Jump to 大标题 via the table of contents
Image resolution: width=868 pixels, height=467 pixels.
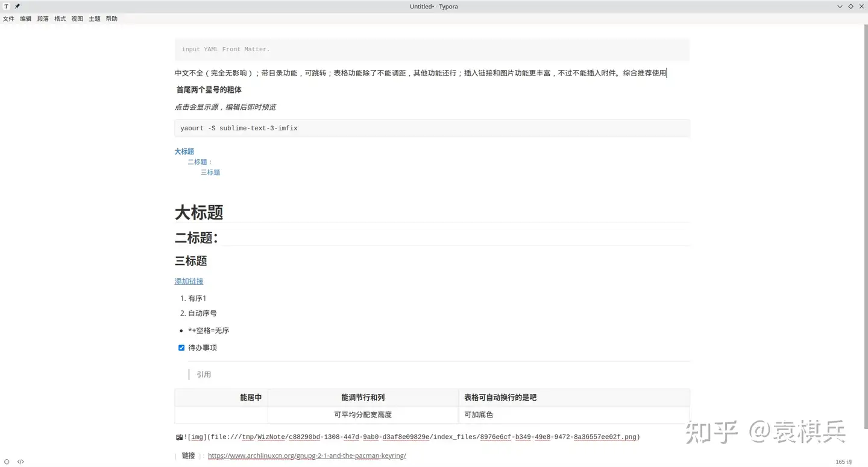[x=184, y=151]
